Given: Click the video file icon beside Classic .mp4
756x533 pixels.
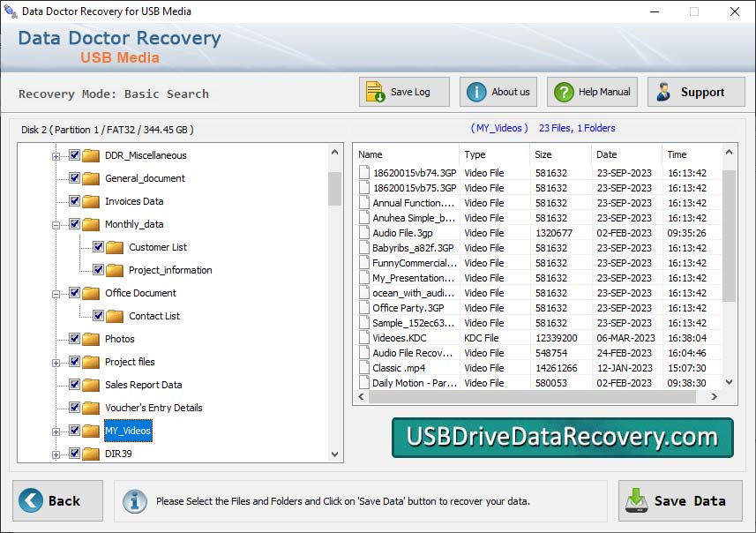Looking at the screenshot, I should (364, 368).
